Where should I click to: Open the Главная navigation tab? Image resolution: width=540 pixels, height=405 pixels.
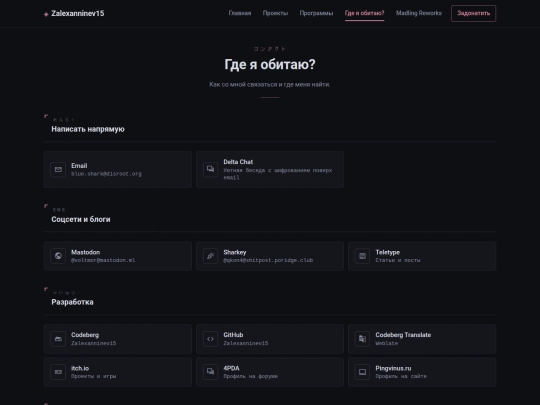[x=240, y=13]
